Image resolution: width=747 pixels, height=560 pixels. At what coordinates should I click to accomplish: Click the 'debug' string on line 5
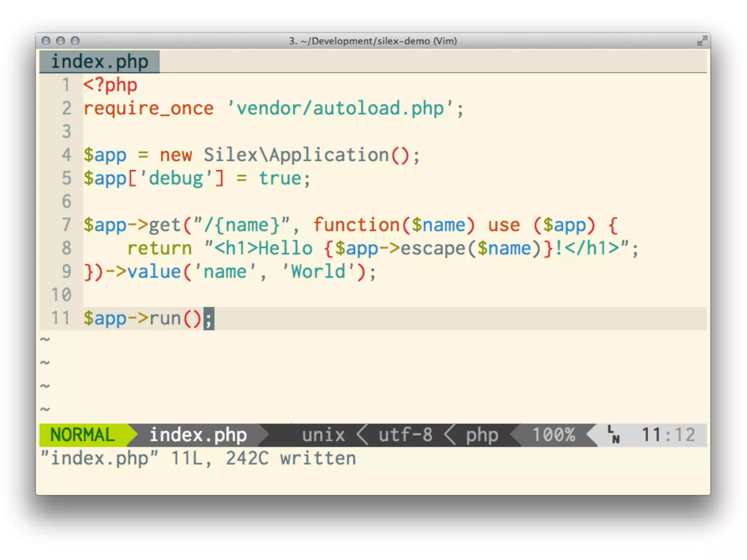[176, 179]
